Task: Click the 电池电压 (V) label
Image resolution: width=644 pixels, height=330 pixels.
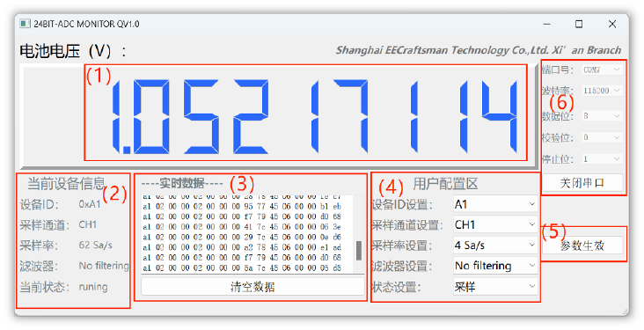Action: 73,51
